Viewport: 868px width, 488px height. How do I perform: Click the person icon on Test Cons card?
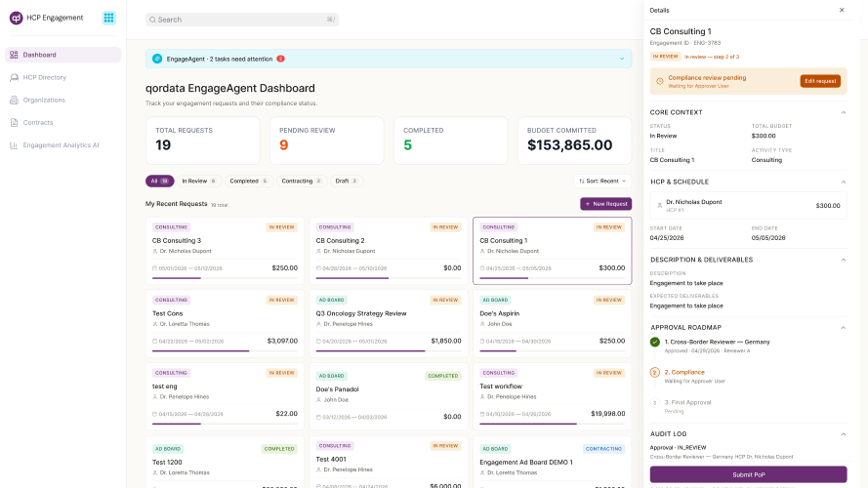click(x=155, y=324)
